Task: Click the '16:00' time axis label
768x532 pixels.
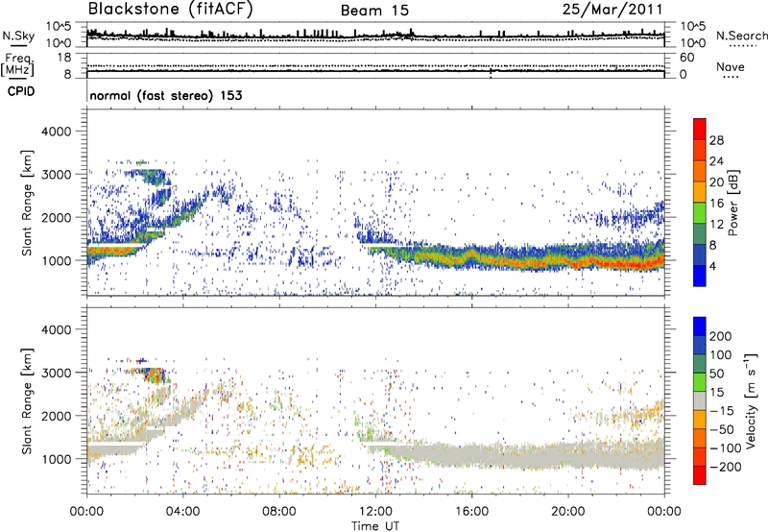Action: click(x=471, y=512)
